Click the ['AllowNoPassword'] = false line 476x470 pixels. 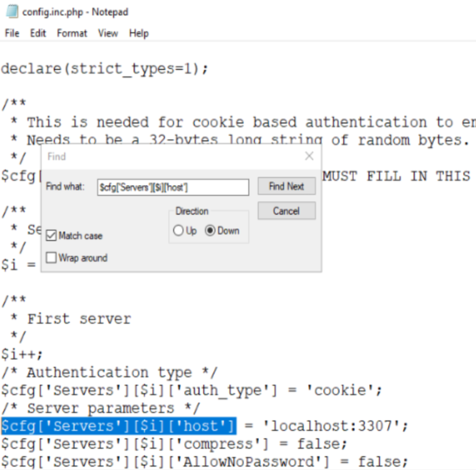204,462
